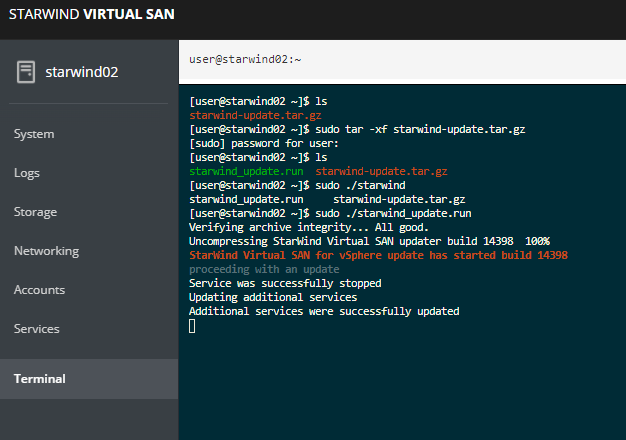Click the starwind02 server icon

point(26,72)
